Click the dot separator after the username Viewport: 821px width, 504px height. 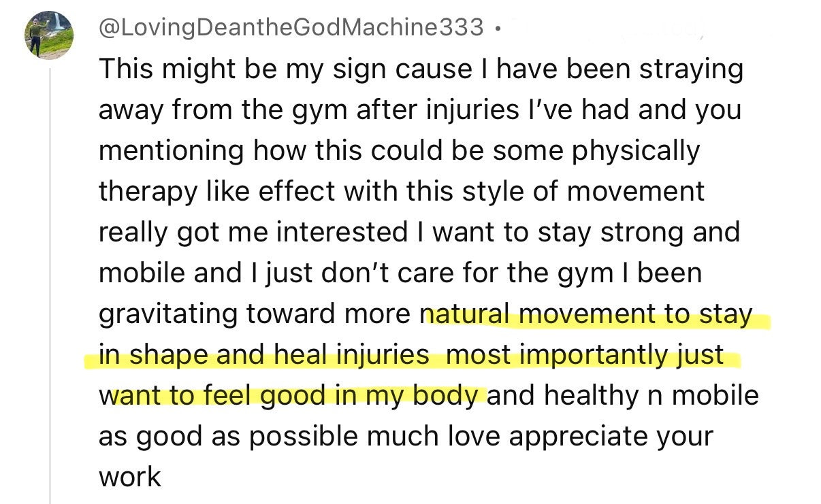tap(498, 29)
